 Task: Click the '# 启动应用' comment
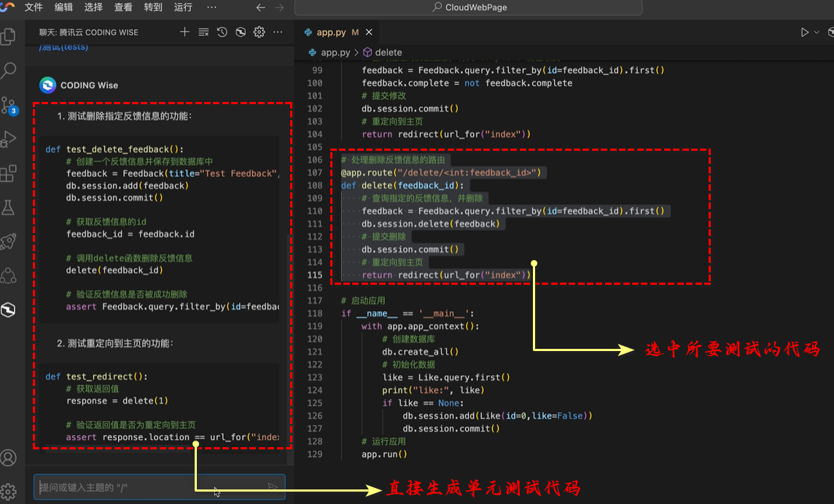(x=363, y=300)
